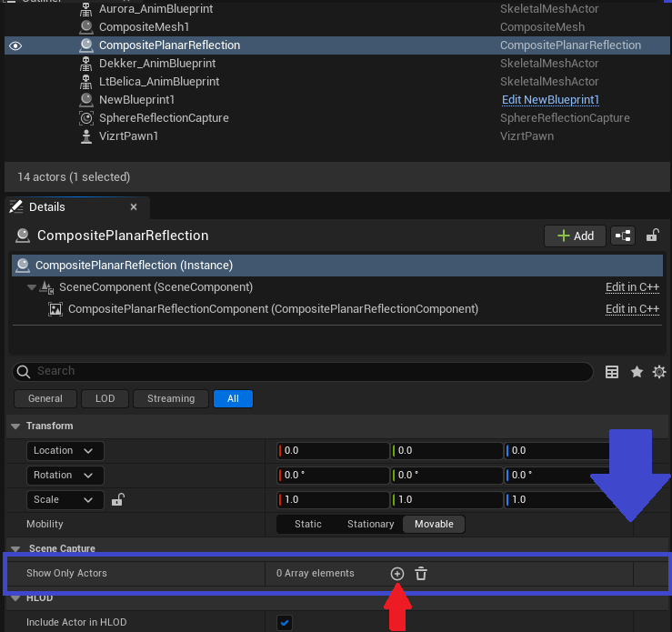Image resolution: width=672 pixels, height=632 pixels.
Task: Open the Rotation dropdown
Action: coord(65,476)
